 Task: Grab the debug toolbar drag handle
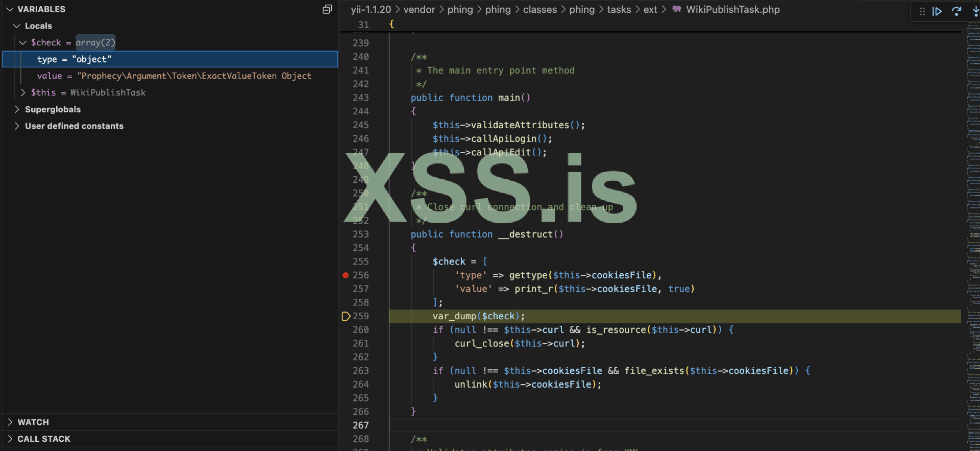[922, 11]
